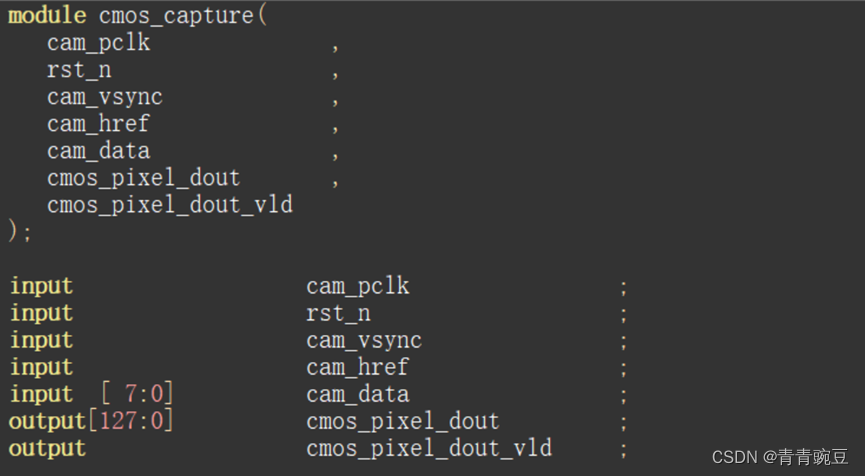Click cmos_pixel_dout in the port list

pyautogui.click(x=143, y=178)
